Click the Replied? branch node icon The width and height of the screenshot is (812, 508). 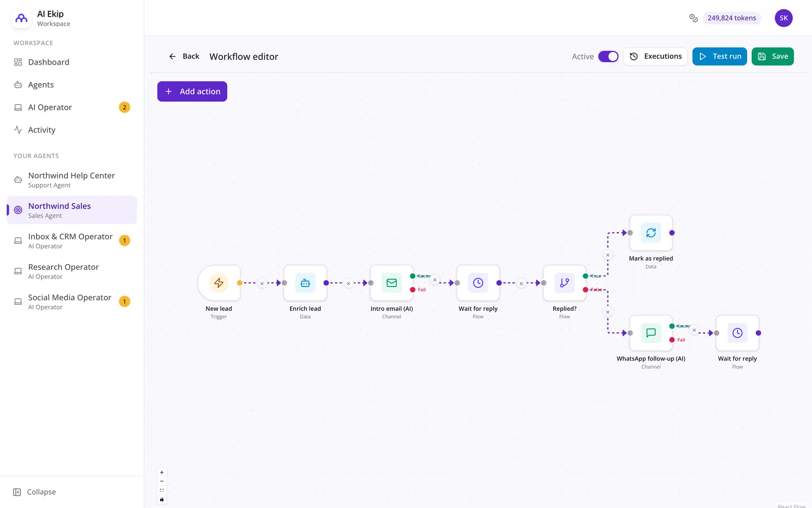click(x=564, y=283)
